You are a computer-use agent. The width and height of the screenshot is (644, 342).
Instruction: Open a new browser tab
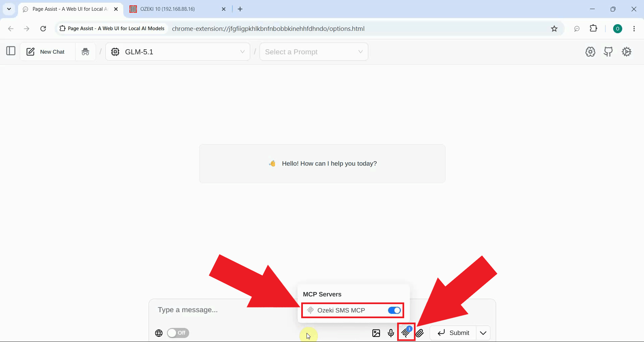[x=240, y=9]
